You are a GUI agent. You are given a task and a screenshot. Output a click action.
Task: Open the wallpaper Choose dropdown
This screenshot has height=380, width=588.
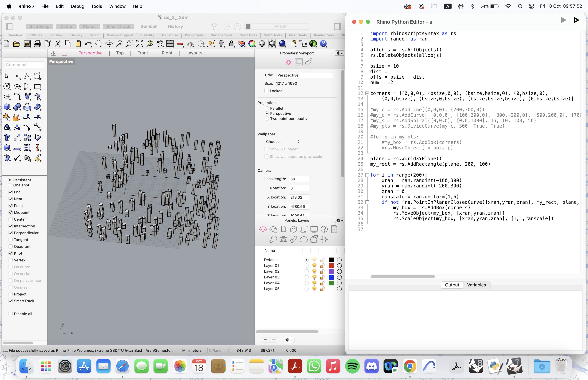[x=282, y=141]
